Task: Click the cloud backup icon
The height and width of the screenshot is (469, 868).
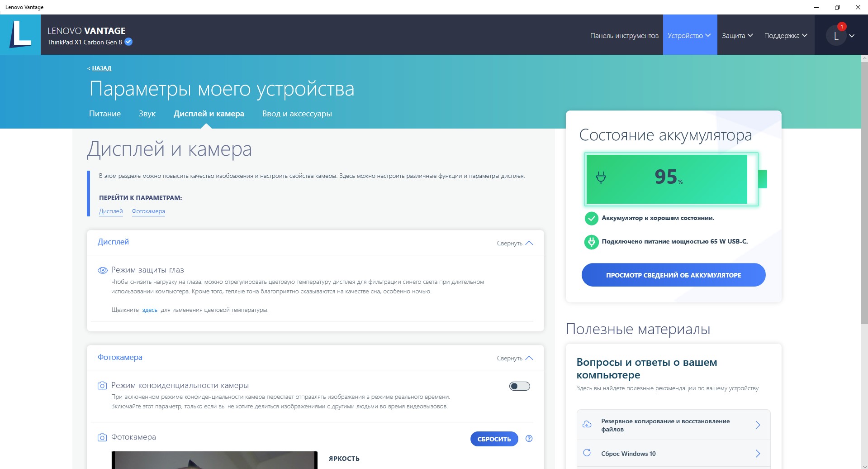Action: pos(587,425)
